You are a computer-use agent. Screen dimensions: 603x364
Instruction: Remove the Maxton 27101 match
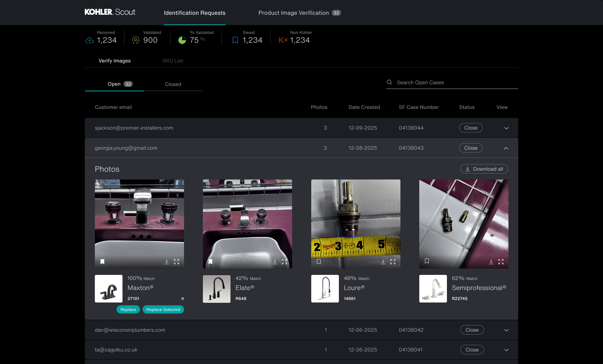182,298
